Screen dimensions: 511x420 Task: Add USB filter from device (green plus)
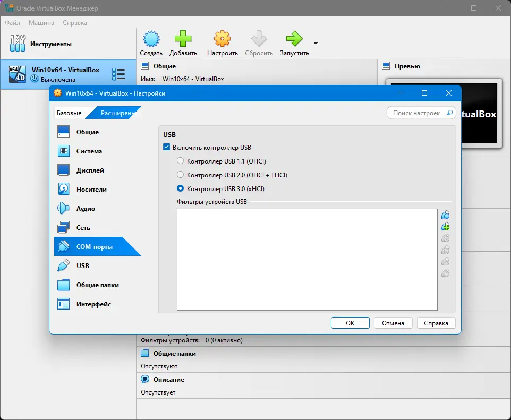pyautogui.click(x=445, y=226)
